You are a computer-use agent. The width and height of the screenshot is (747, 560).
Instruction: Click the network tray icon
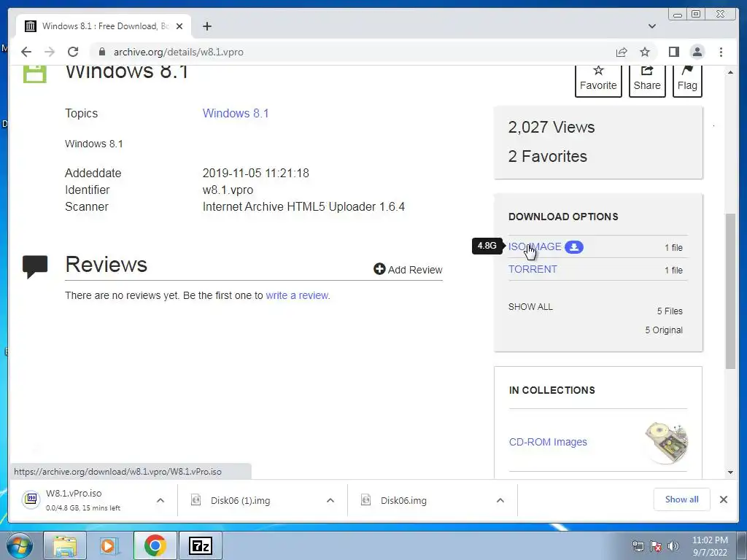coord(638,546)
